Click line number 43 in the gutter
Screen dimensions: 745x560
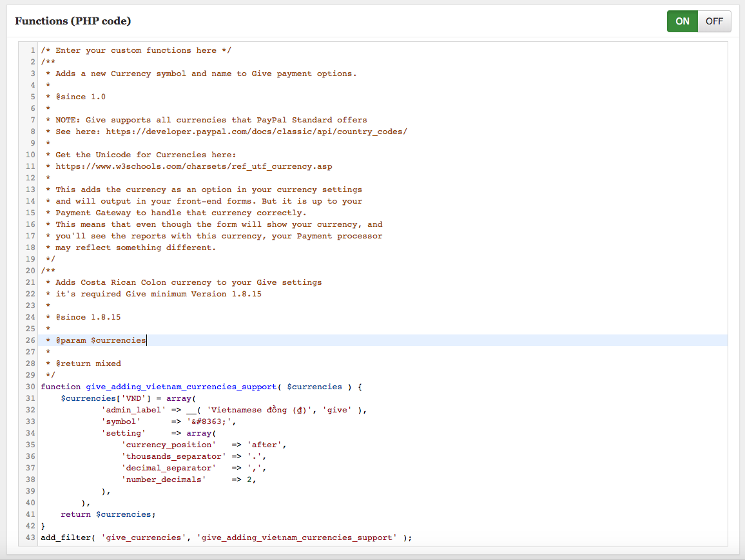(x=30, y=537)
